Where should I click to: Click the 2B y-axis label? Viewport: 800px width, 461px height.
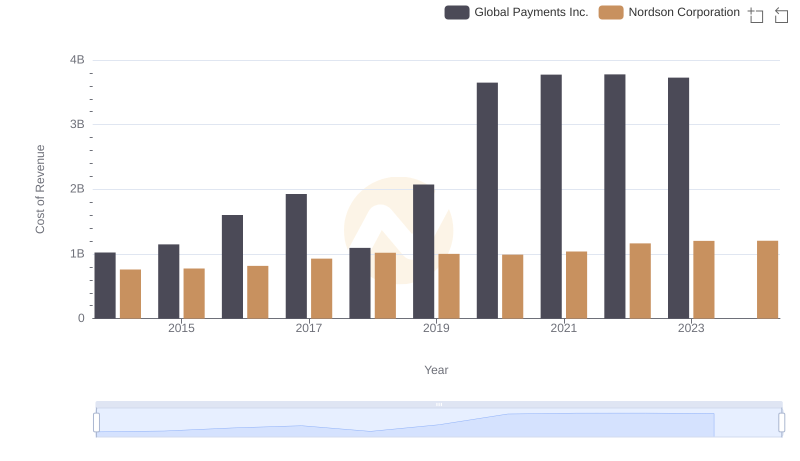click(x=77, y=189)
